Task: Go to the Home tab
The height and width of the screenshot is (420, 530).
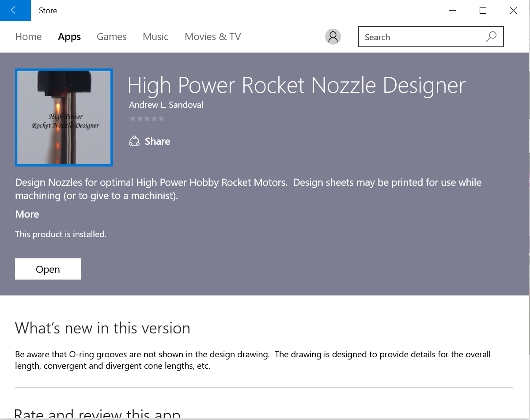Action: click(28, 37)
